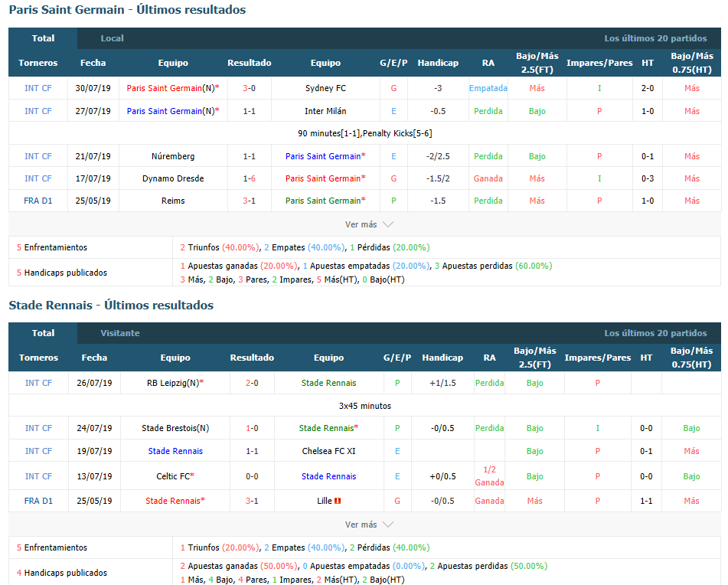728x585 pixels.
Task: Open Los últimos 20 partidos selector for Stade Rennais
Action: pos(655,333)
